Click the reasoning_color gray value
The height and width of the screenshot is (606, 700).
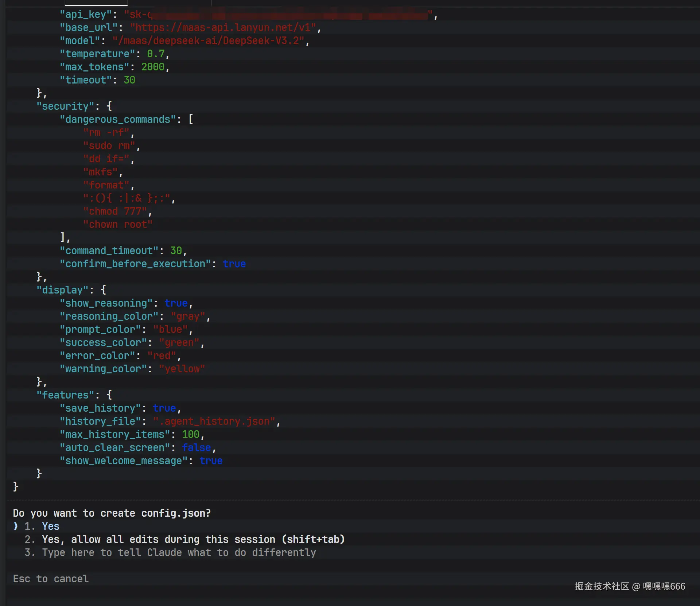tap(188, 316)
